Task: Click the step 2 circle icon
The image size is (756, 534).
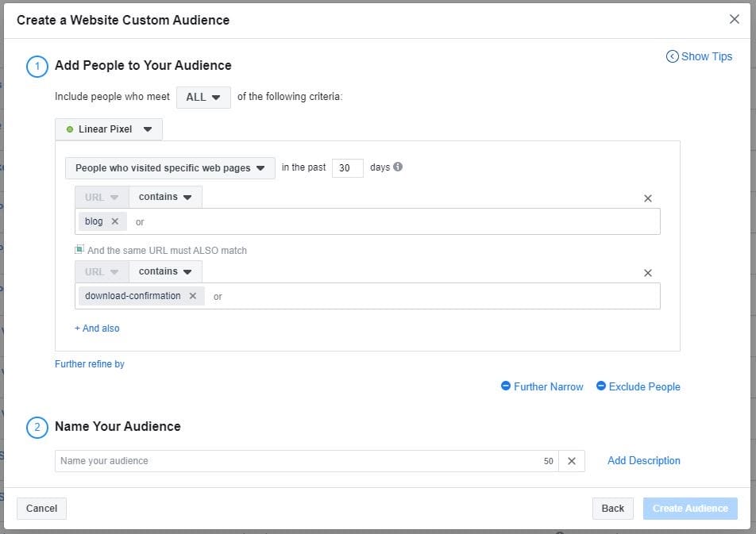Action: coord(37,428)
